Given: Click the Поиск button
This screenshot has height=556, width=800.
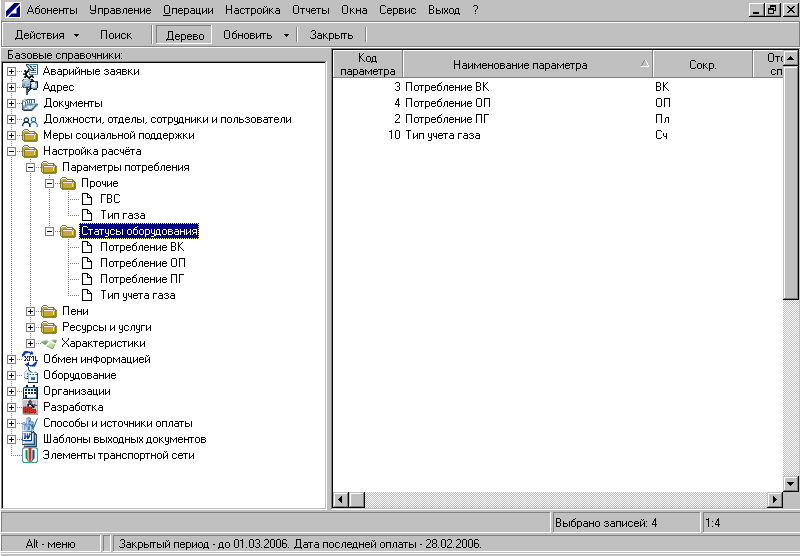Looking at the screenshot, I should tap(116, 35).
